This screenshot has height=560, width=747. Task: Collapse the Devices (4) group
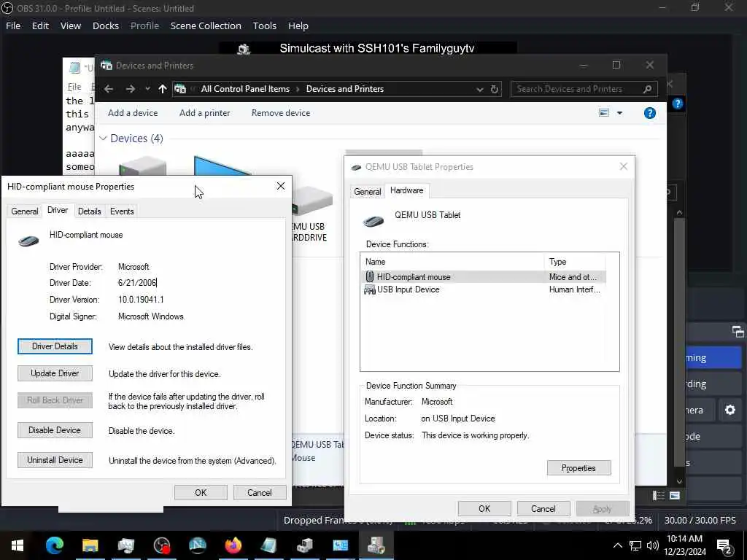click(x=103, y=139)
